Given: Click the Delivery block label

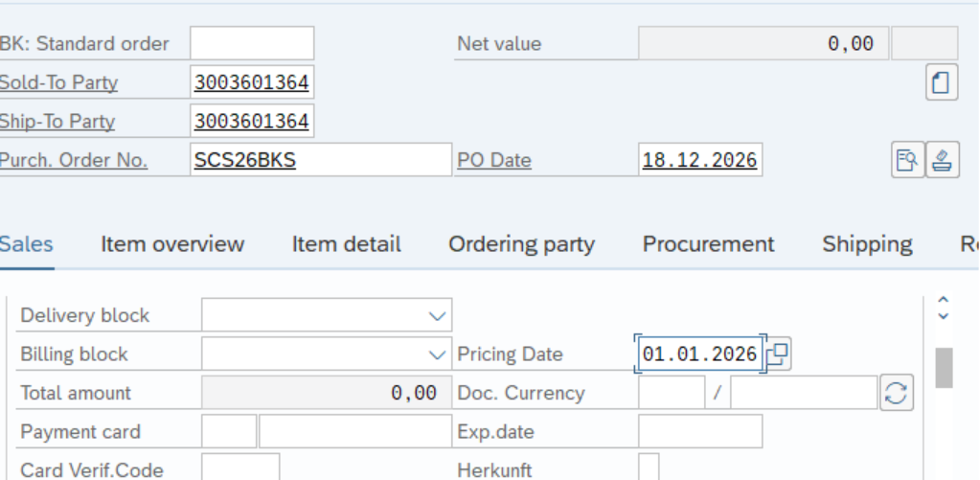Looking at the screenshot, I should pyautogui.click(x=85, y=315).
